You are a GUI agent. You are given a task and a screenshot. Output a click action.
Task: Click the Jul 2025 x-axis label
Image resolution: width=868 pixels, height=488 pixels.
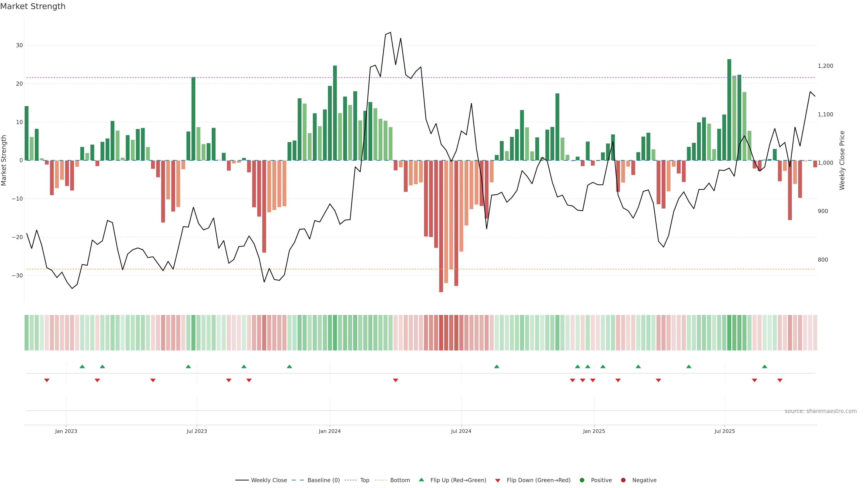point(724,431)
